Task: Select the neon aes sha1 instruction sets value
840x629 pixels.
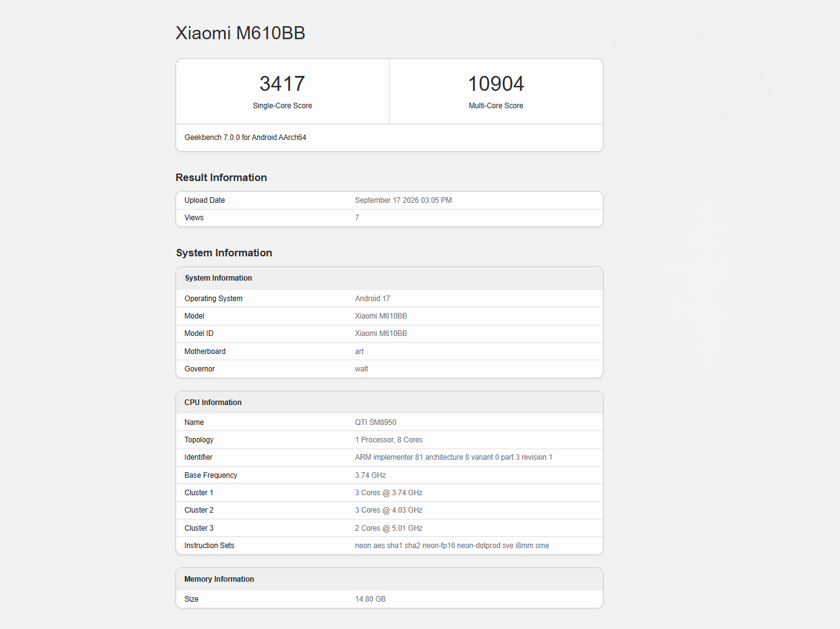Action: pyautogui.click(x=452, y=546)
